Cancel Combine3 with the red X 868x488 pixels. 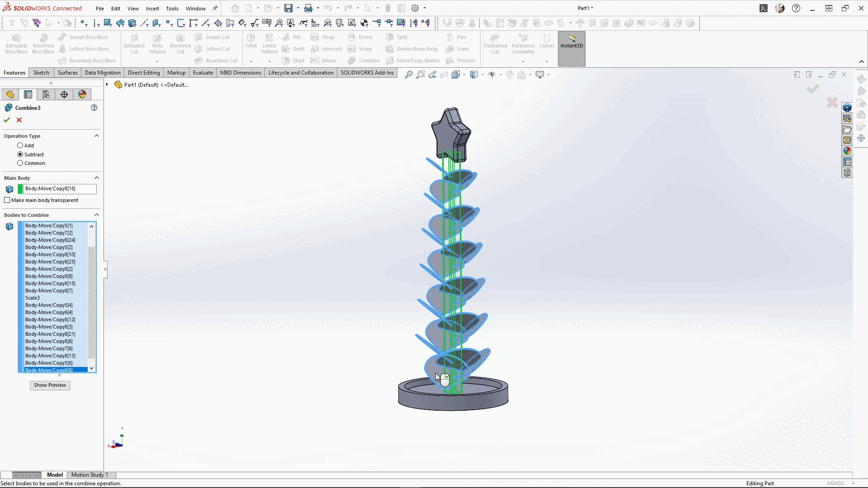pos(19,120)
